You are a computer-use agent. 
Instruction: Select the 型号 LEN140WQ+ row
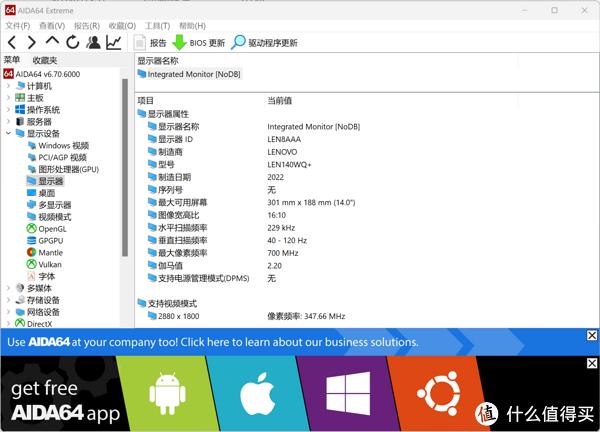pos(230,165)
